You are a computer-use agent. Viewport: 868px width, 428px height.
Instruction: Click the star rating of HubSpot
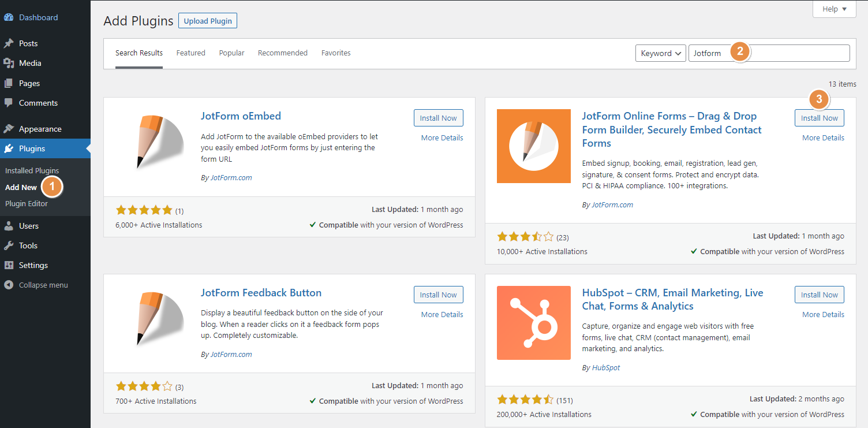[x=525, y=400]
